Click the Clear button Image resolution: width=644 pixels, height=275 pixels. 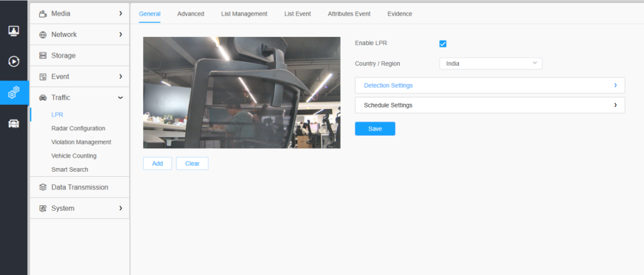192,163
